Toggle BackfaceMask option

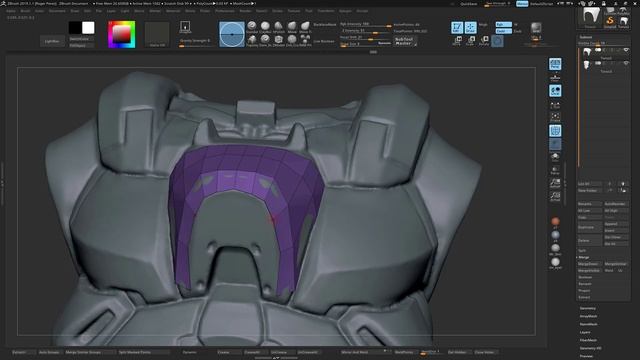coord(325,24)
